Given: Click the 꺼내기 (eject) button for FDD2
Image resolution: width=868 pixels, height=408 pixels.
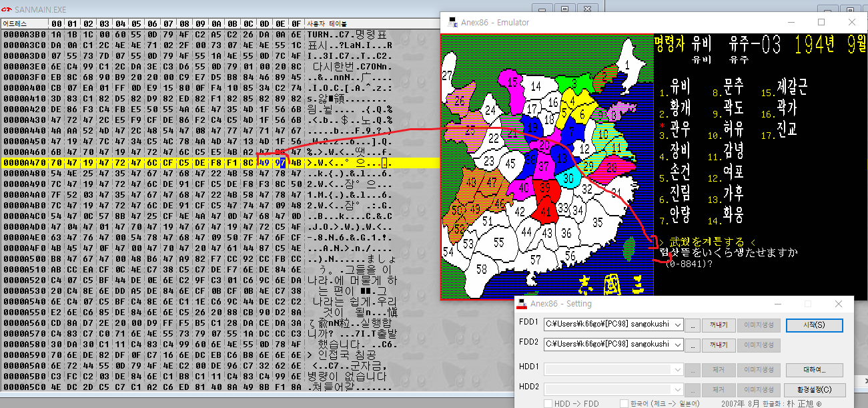Looking at the screenshot, I should [719, 345].
